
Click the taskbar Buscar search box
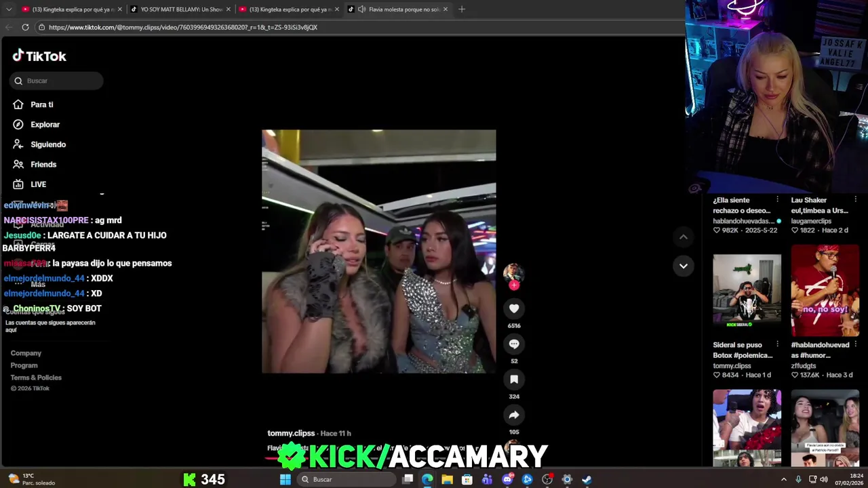pos(347,479)
